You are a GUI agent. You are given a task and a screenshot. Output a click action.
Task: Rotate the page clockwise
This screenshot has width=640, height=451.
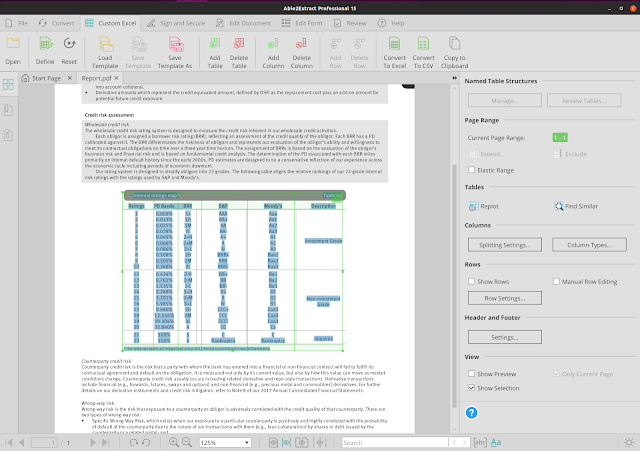pos(133,442)
